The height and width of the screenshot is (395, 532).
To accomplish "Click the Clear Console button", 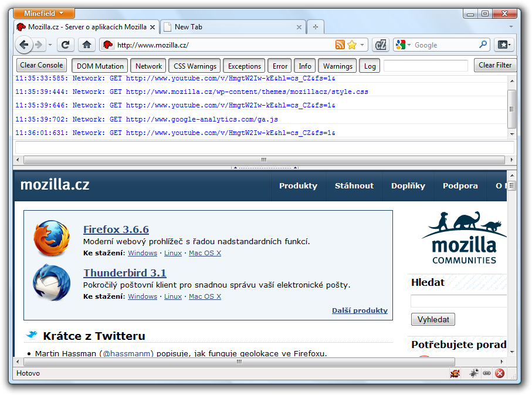I will [42, 65].
